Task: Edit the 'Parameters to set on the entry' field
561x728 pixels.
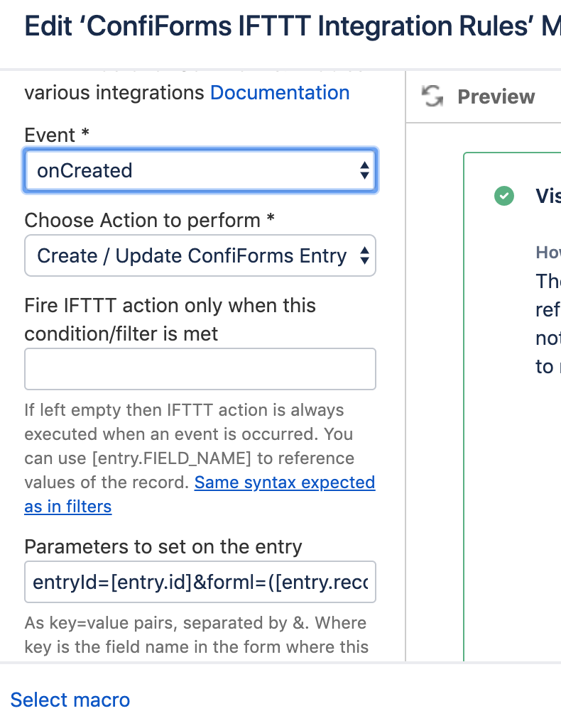Action: (x=200, y=582)
